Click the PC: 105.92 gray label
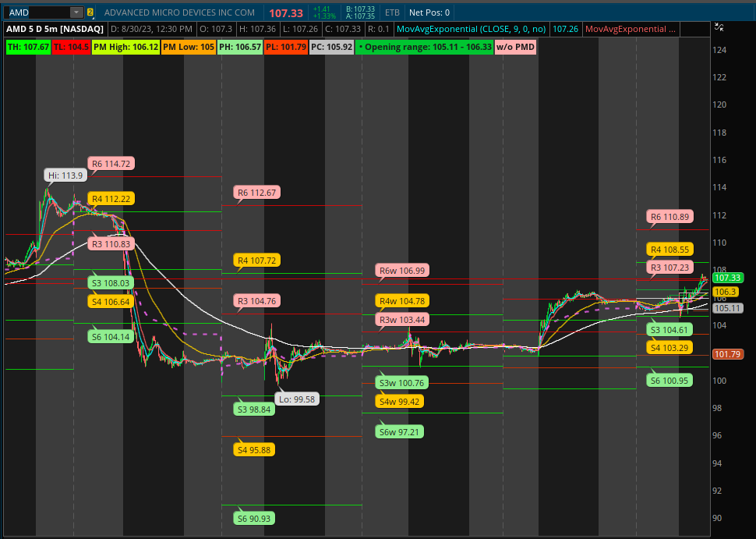 [x=331, y=48]
